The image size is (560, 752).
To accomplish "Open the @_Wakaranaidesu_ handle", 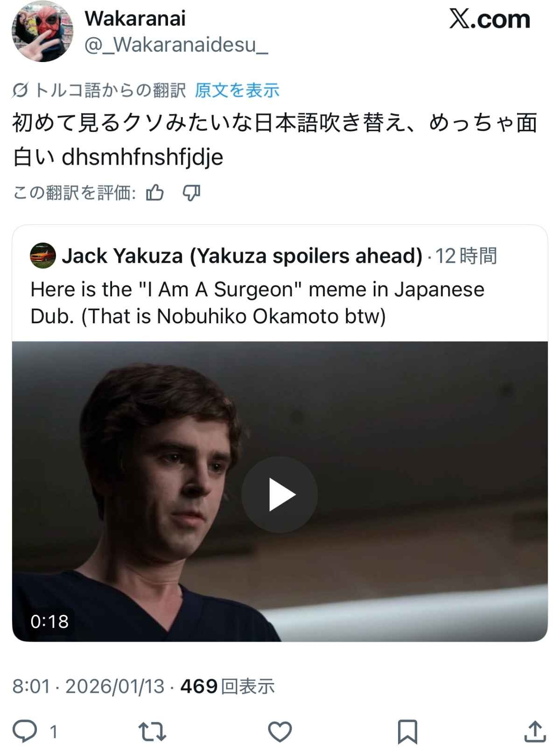I will pos(176,45).
